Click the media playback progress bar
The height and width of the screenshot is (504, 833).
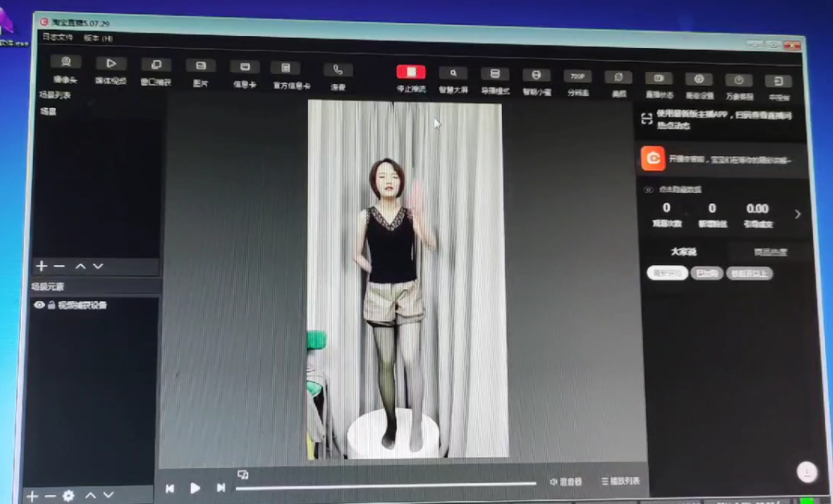(x=385, y=484)
